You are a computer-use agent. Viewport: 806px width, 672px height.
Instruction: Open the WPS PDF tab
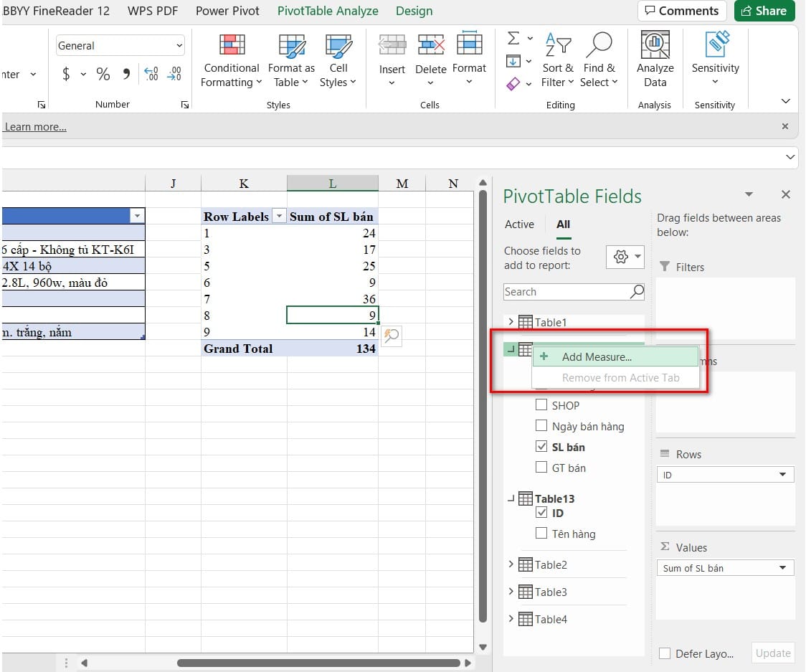tap(153, 11)
